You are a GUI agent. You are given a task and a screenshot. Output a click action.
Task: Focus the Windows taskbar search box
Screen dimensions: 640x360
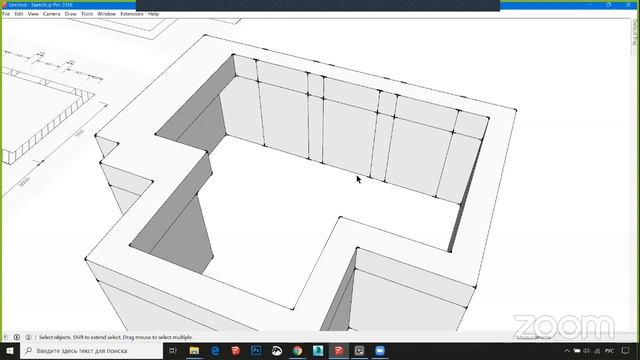click(91, 351)
